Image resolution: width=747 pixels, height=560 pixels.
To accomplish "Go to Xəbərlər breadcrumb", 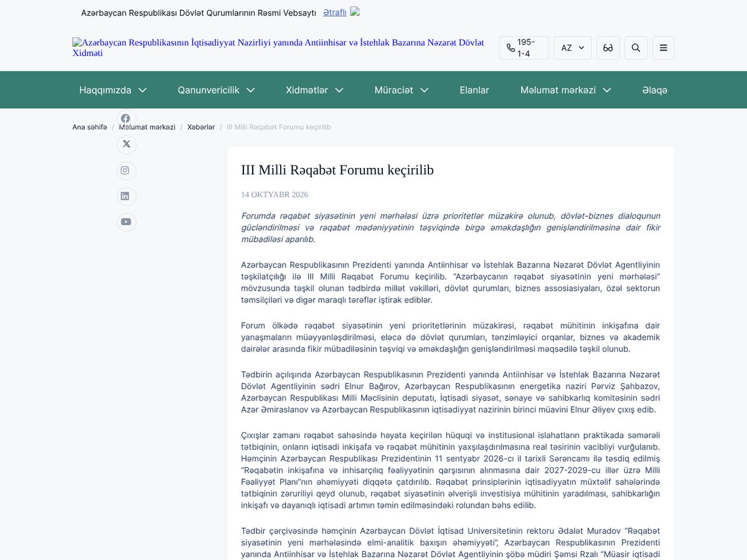I will click(x=201, y=127).
